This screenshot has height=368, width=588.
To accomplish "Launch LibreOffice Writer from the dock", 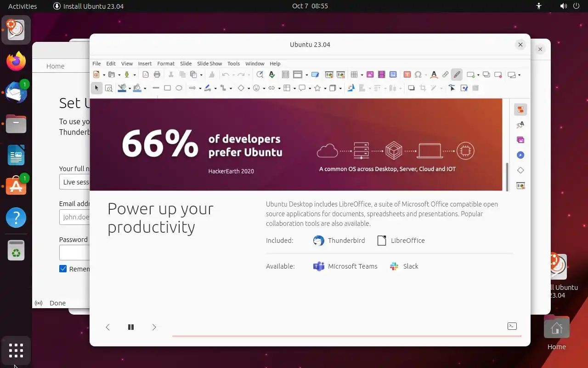I will pos(16,155).
